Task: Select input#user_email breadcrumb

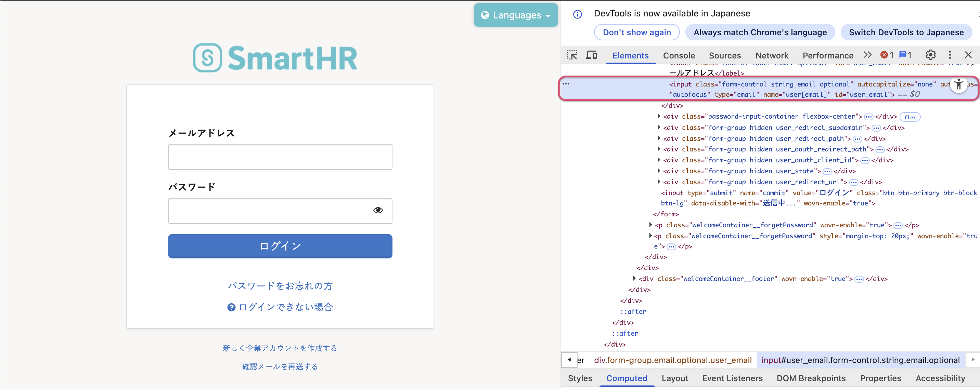Action: click(x=861, y=360)
